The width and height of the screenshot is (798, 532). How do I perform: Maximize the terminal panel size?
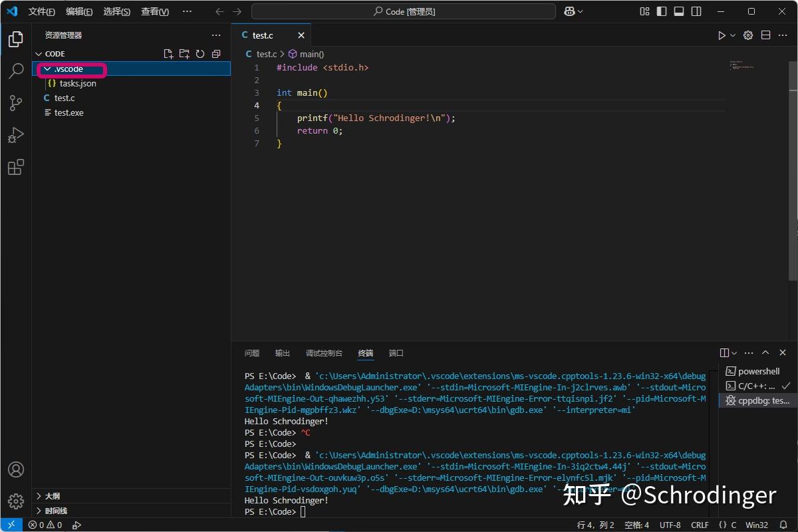coord(765,353)
